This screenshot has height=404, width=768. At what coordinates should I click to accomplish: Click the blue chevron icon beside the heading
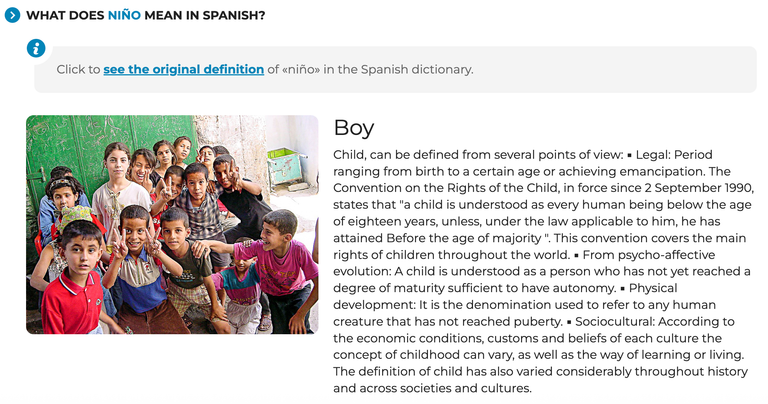[x=12, y=15]
